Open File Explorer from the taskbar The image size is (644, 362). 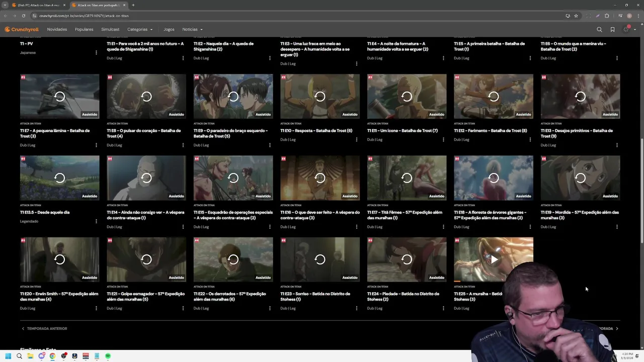coord(30,356)
